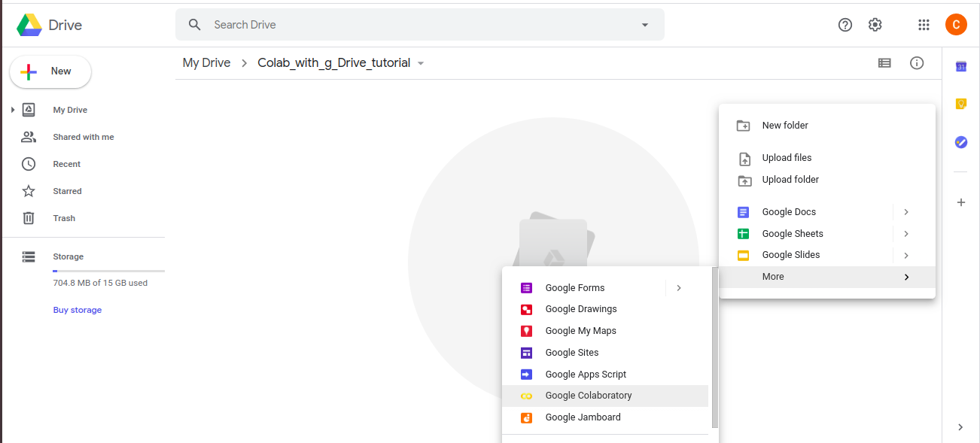Click the Buy storage link

78,310
